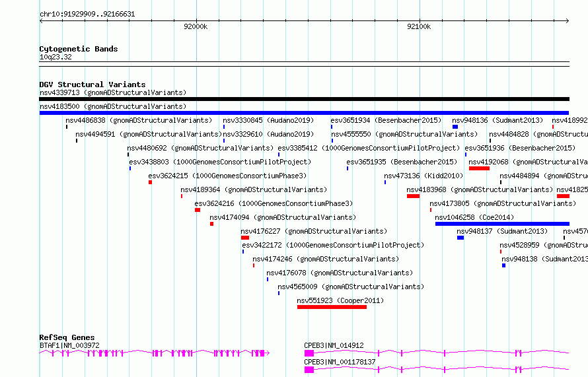Screen dimensions: 588x377
Task: Click the nsv4192068 red variant bar
Action: click(479, 168)
